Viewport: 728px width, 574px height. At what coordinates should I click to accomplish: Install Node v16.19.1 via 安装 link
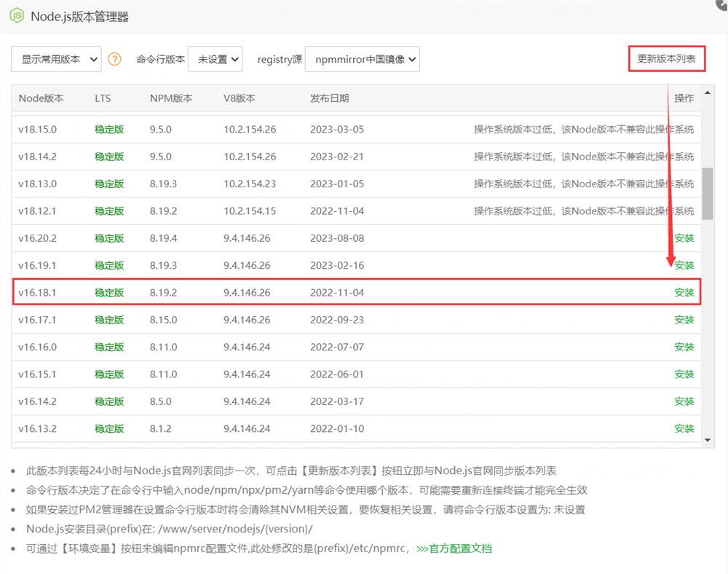(x=684, y=265)
